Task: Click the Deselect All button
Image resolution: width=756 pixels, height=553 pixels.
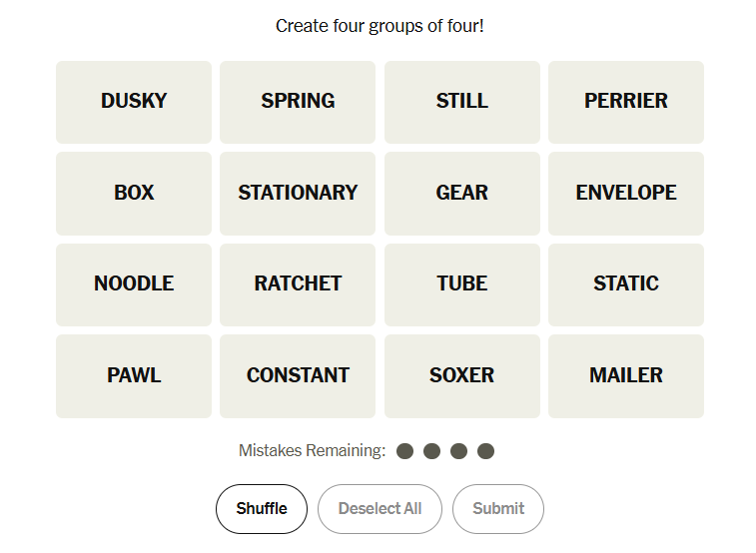Action: pos(379,509)
